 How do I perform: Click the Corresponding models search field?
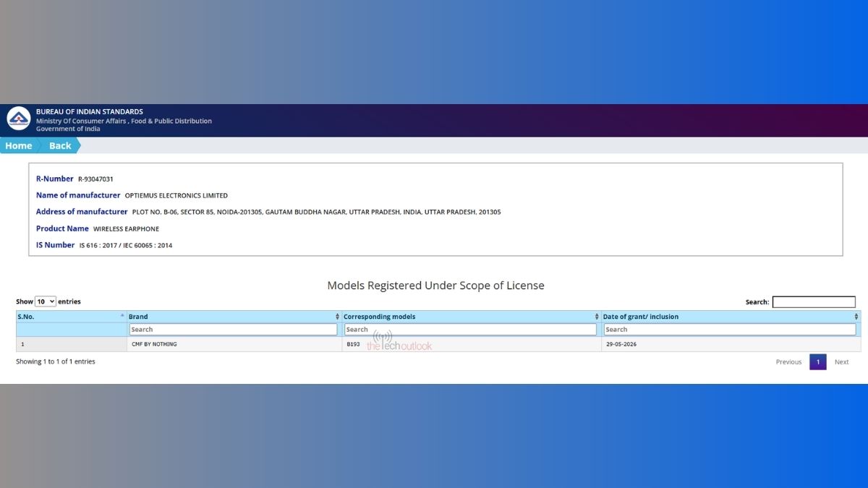[470, 330]
